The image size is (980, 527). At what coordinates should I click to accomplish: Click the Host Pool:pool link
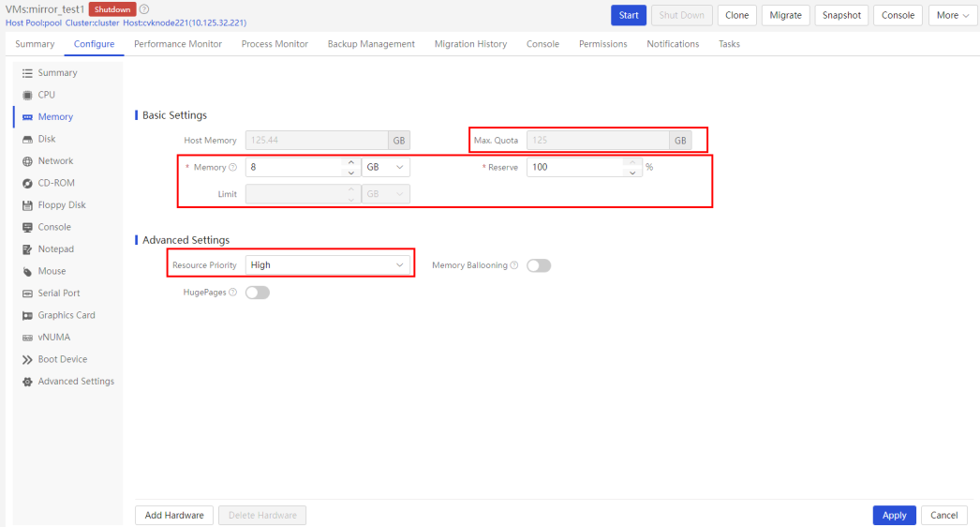click(34, 23)
